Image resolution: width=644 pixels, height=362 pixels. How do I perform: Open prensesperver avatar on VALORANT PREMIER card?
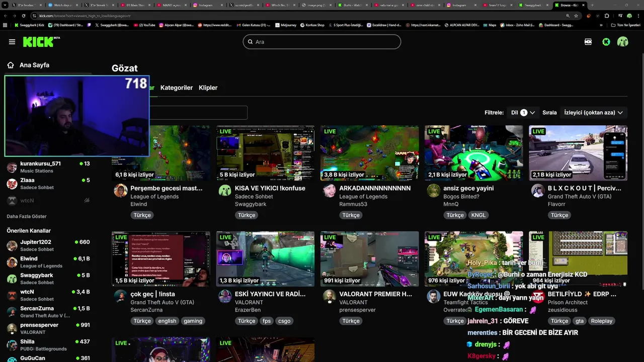[329, 296]
